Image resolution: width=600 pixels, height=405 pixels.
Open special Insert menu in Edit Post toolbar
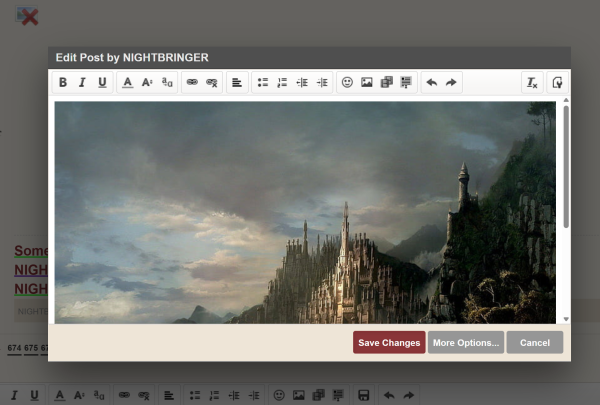[x=406, y=82]
